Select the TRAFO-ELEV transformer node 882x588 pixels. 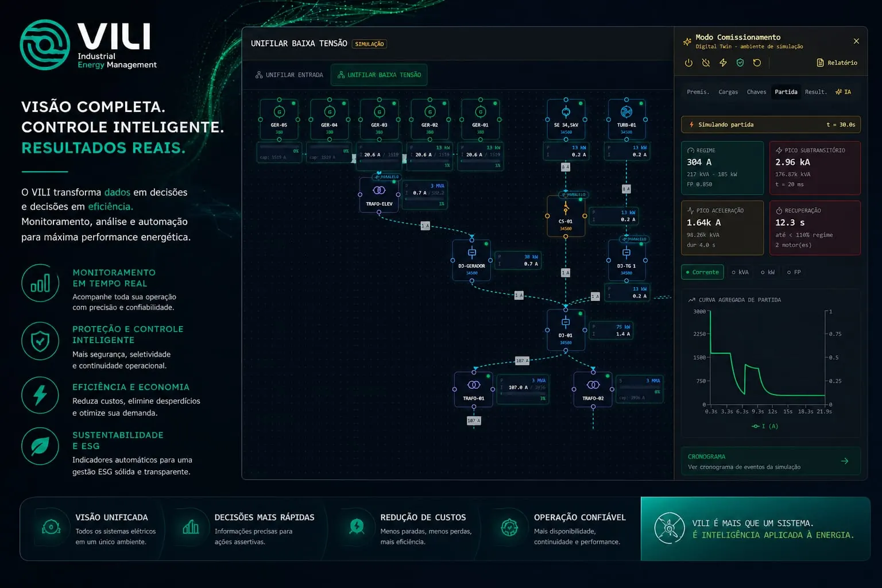(379, 195)
